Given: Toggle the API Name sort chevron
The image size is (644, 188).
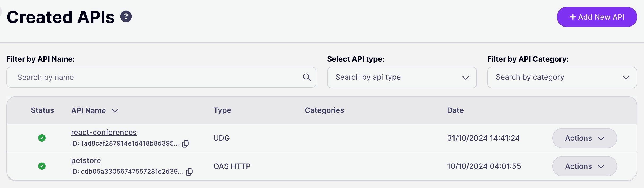Looking at the screenshot, I should click(x=115, y=111).
